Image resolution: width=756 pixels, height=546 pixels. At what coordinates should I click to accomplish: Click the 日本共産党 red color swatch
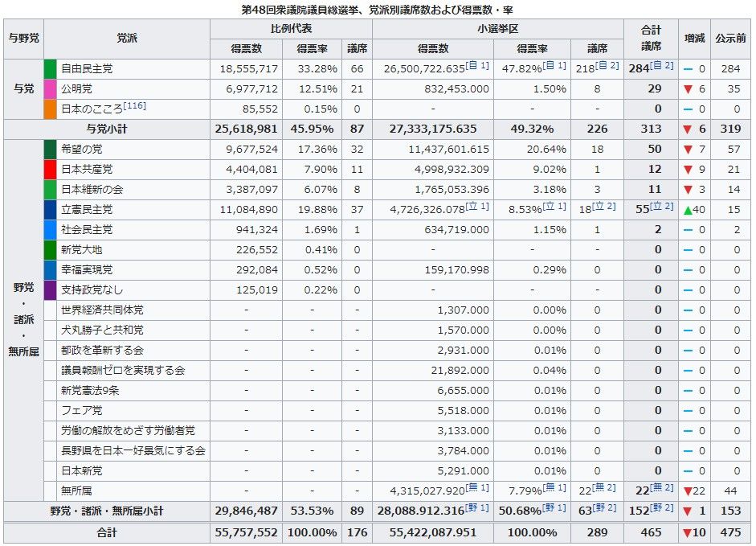pyautogui.click(x=50, y=170)
